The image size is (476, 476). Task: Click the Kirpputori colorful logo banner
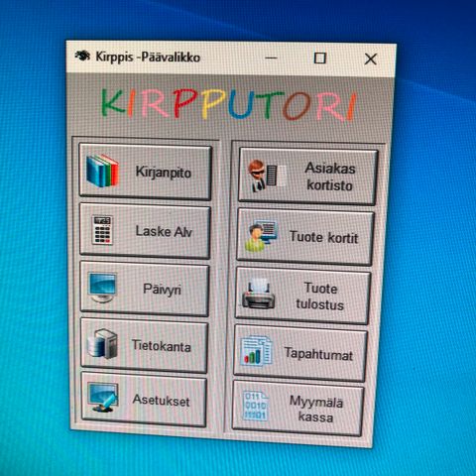click(x=229, y=104)
